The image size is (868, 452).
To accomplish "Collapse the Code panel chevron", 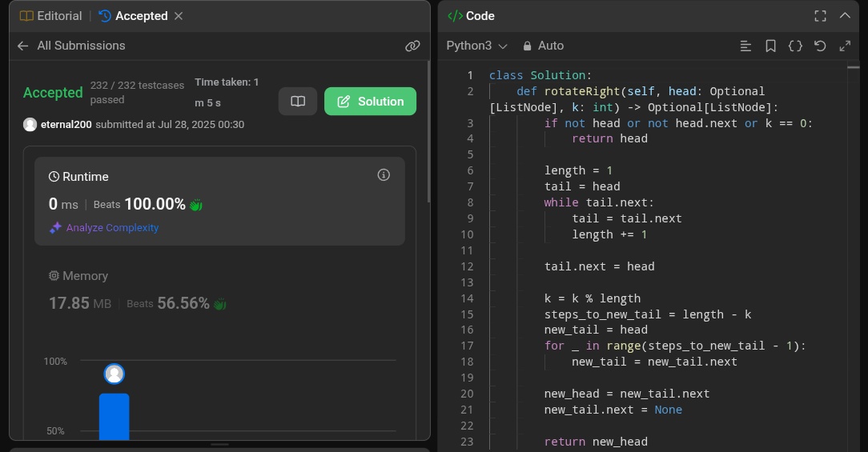I will 845,15.
